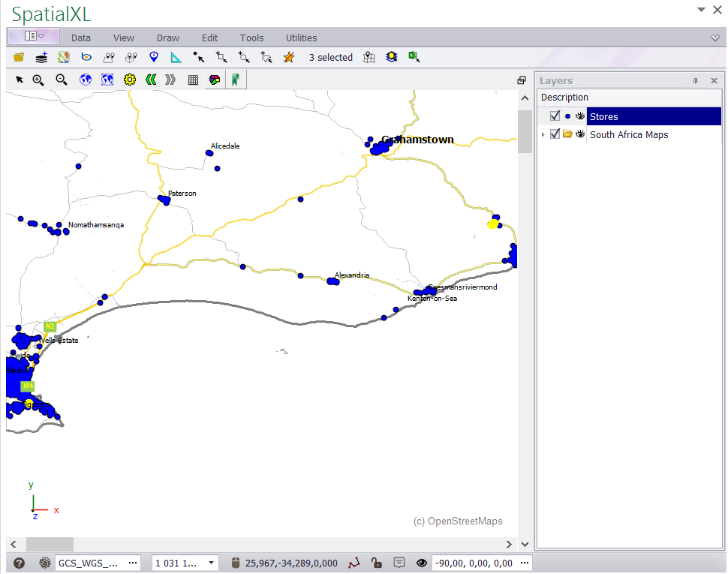Click the location pin marker tool
Viewport: 728px width, 574px height.
pos(154,57)
